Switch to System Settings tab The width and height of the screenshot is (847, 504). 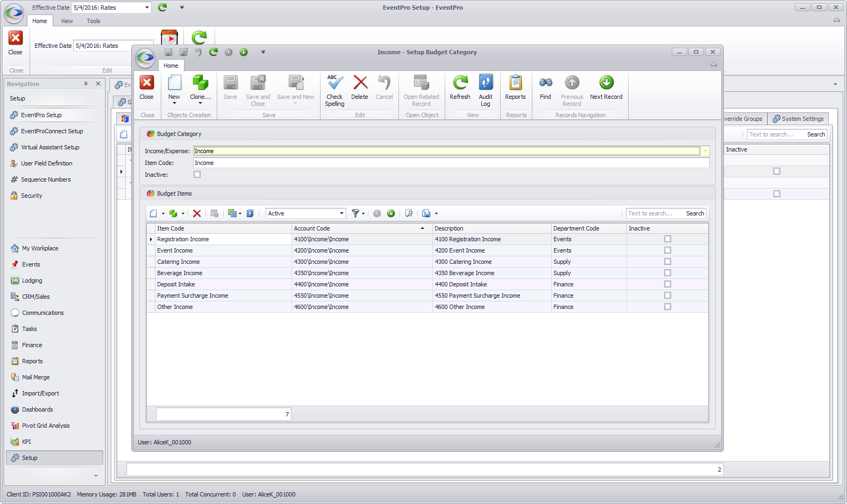[798, 119]
